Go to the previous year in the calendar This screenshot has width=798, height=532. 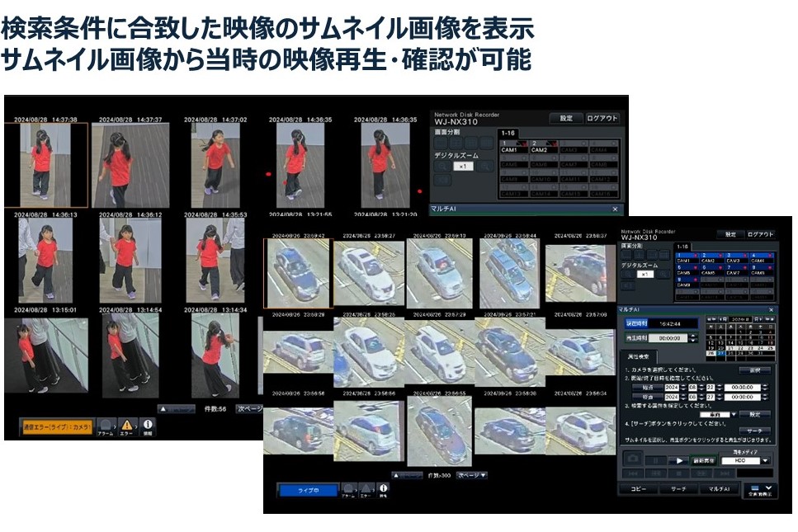pos(711,319)
